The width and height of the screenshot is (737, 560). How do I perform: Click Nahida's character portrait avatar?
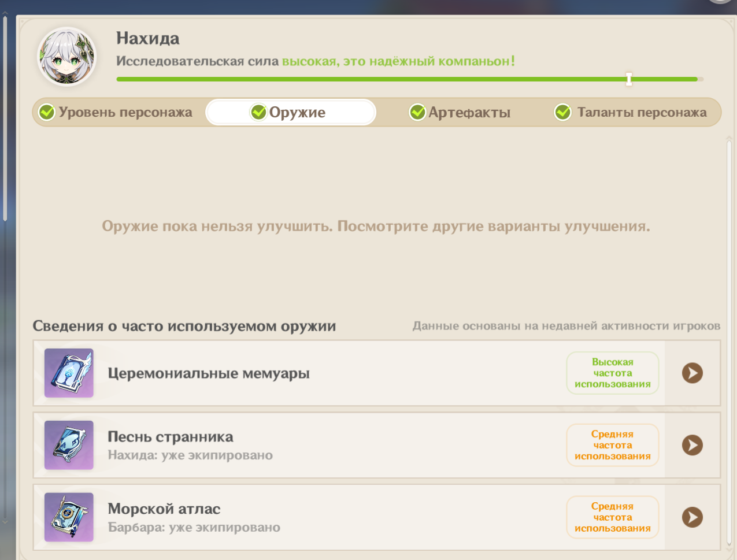click(67, 57)
